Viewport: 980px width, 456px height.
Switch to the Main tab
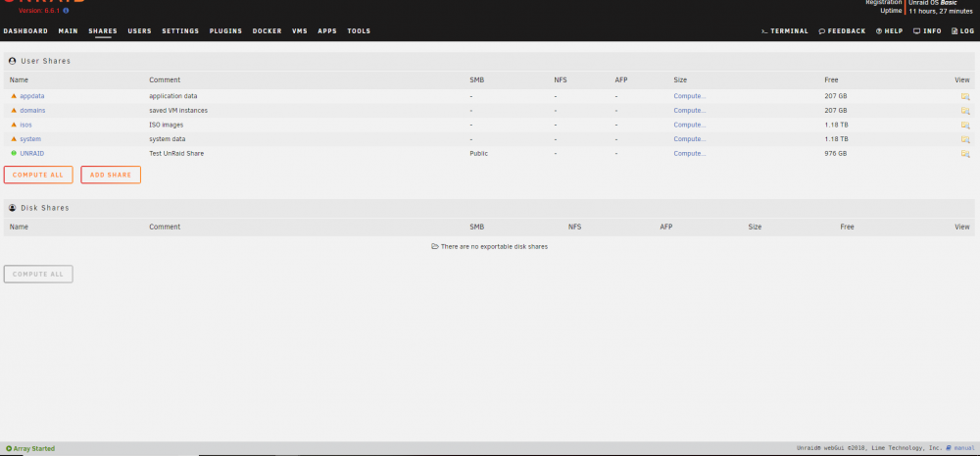(x=69, y=31)
